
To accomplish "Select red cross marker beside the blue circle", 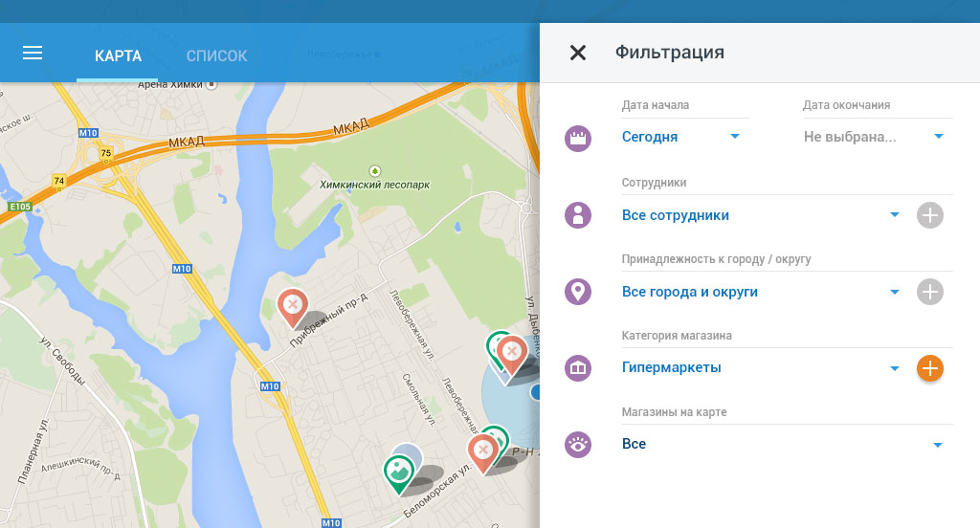I will (512, 355).
